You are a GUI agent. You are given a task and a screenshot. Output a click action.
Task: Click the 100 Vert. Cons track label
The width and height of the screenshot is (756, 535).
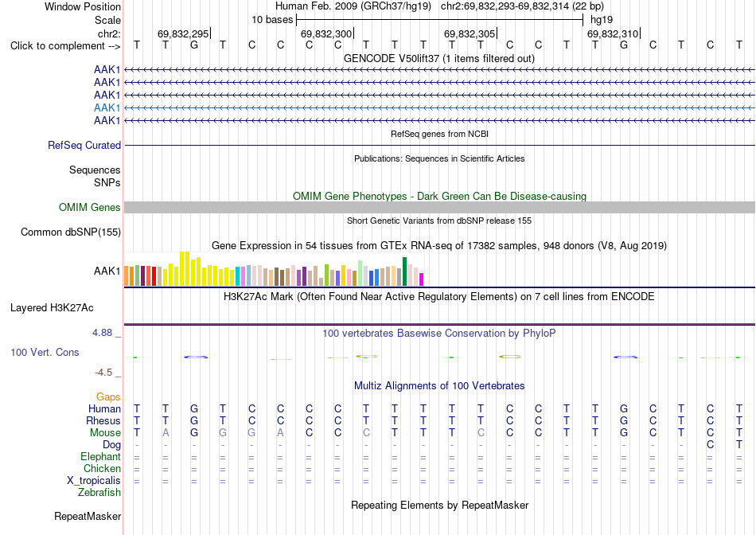tap(45, 352)
